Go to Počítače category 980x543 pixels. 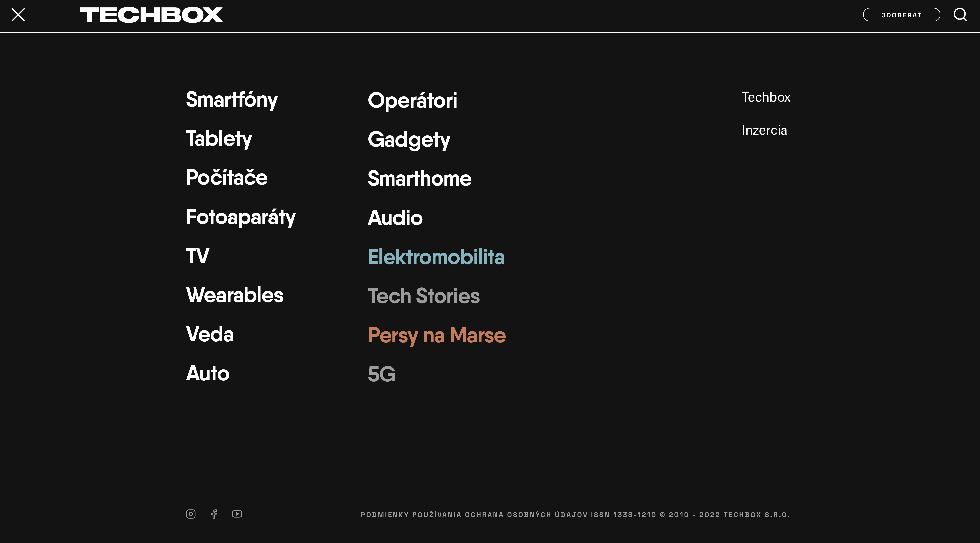pyautogui.click(x=227, y=177)
